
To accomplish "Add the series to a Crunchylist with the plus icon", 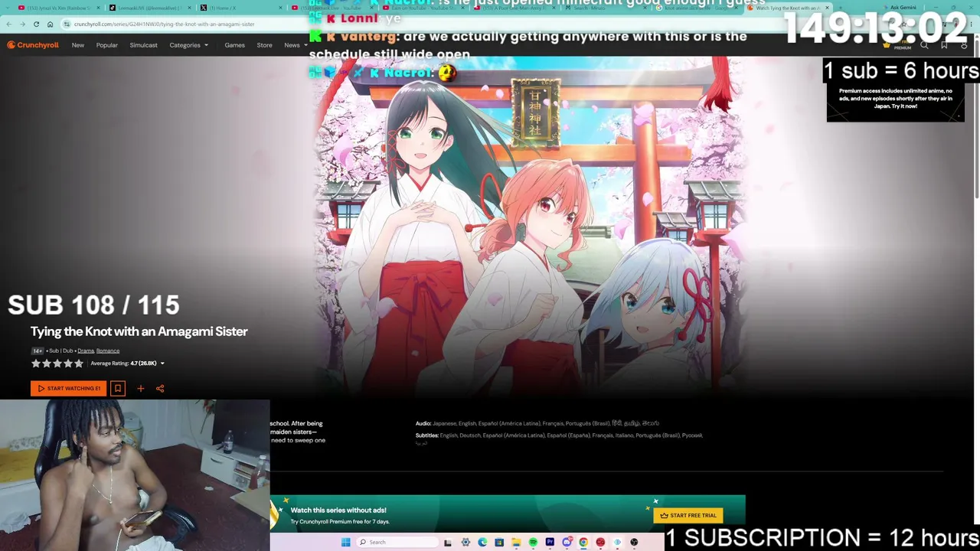I will point(140,388).
